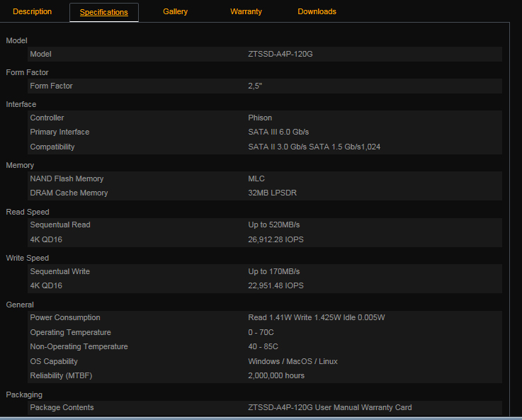
Task: Select 32MB LPSDR value
Action: [x=272, y=193]
